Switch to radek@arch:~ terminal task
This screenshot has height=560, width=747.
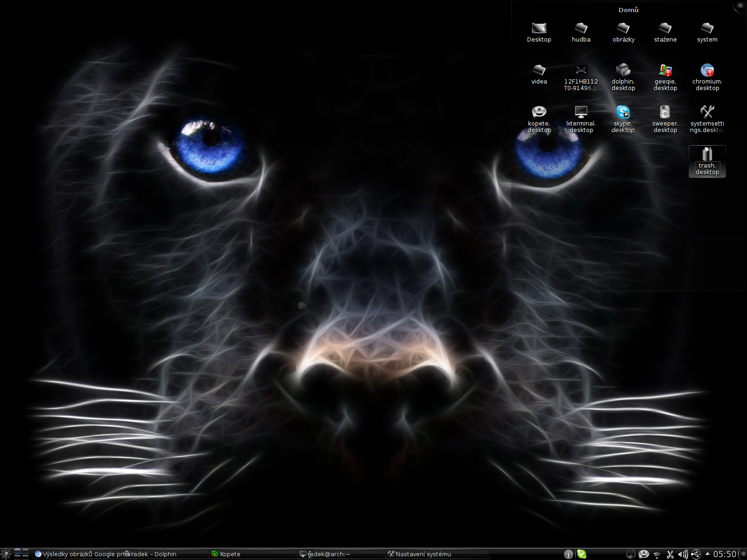pos(342,554)
